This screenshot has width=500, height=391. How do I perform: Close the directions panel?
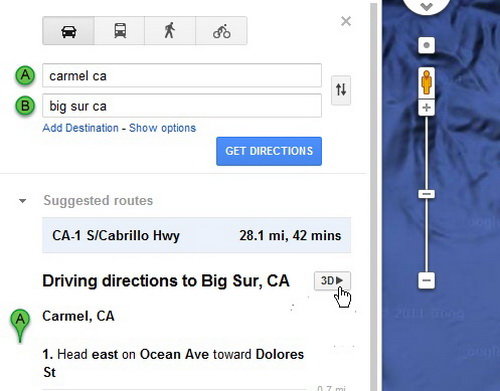346,21
